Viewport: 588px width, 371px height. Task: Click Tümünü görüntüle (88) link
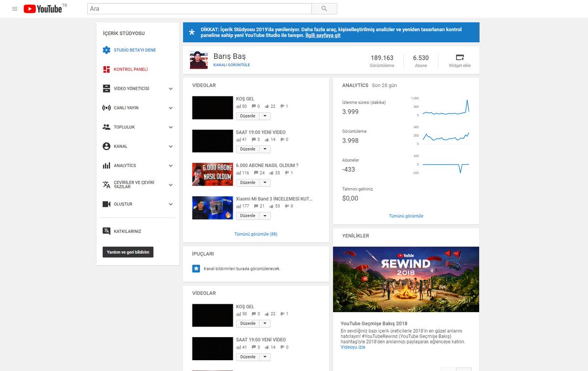[x=256, y=234]
